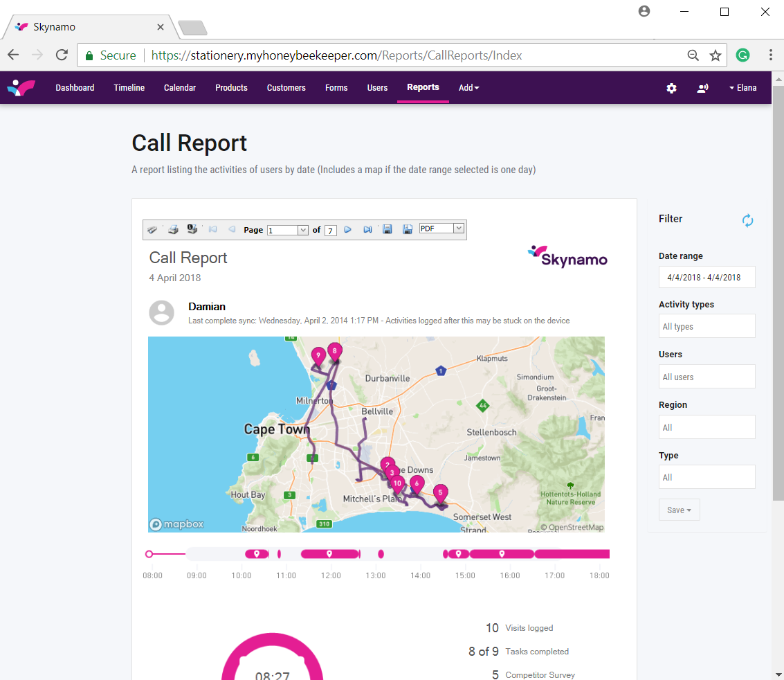Expand the Add menu

coord(468,87)
